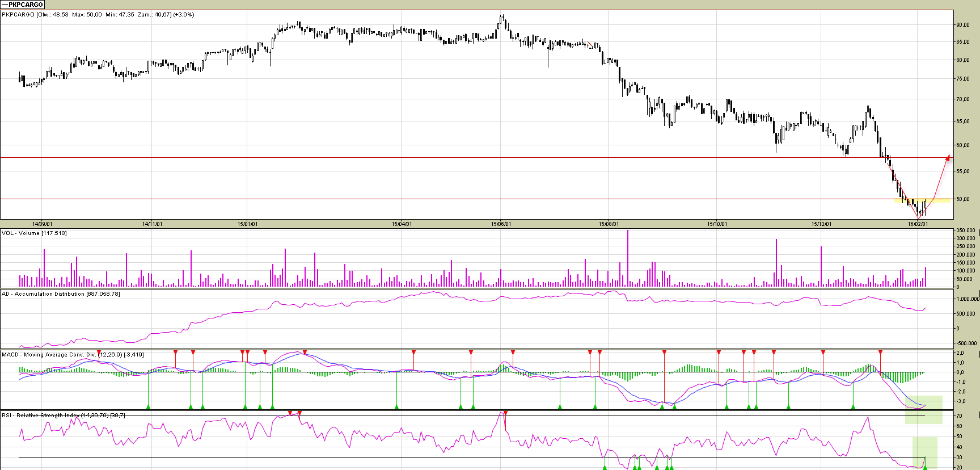Click the PKPCARGO price summary title text

pyautogui.click(x=98, y=15)
